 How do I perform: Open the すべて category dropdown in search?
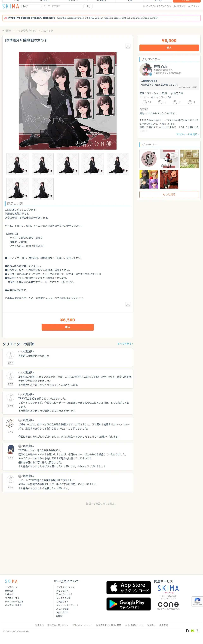coord(32,6)
